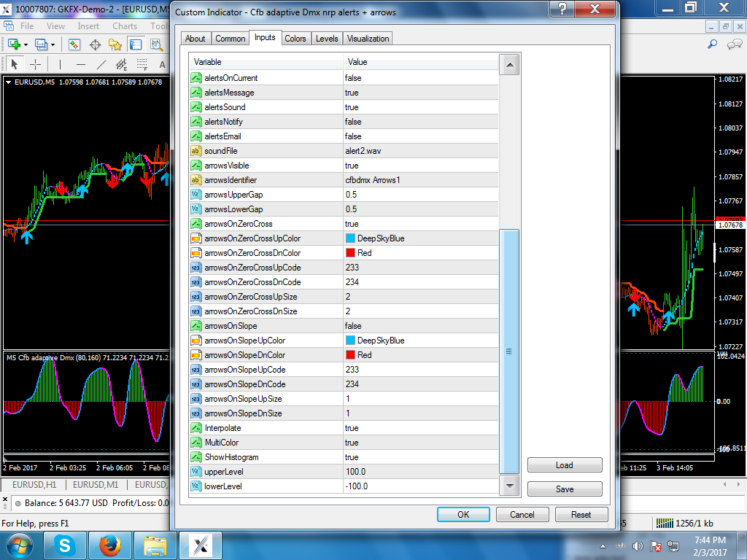The width and height of the screenshot is (747, 560).
Task: Show the Market Watch window icon
Action: coord(74,44)
